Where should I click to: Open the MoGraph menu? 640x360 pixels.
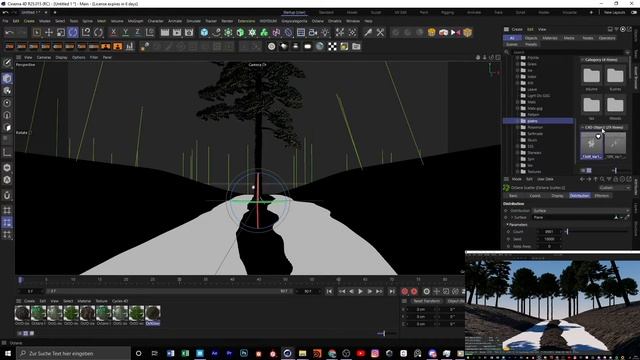pyautogui.click(x=135, y=21)
